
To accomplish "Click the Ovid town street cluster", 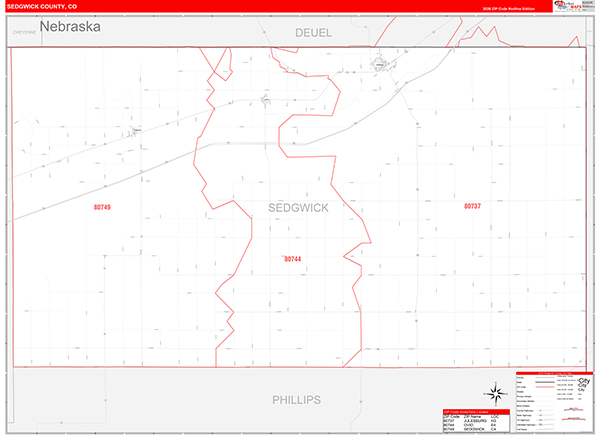I will (x=265, y=100).
